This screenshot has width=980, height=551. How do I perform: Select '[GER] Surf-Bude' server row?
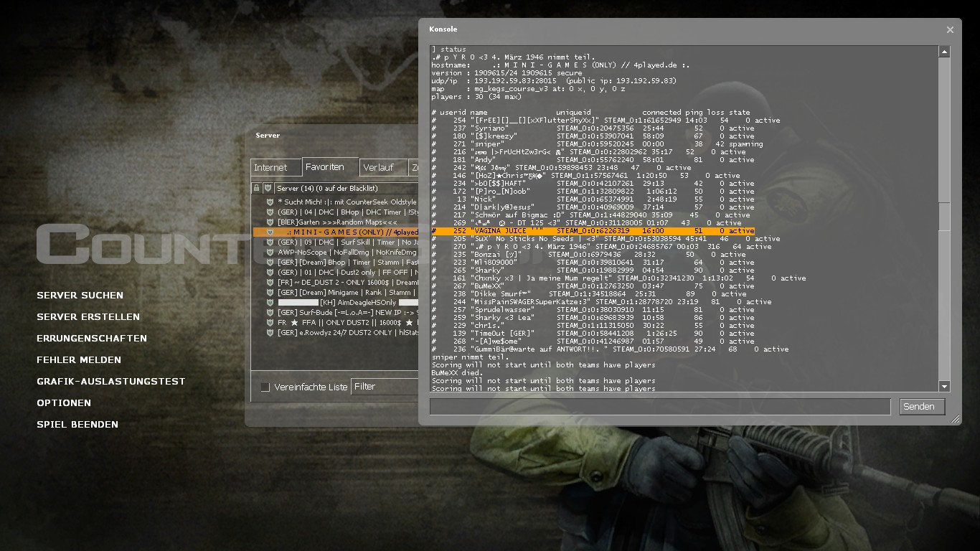[336, 313]
